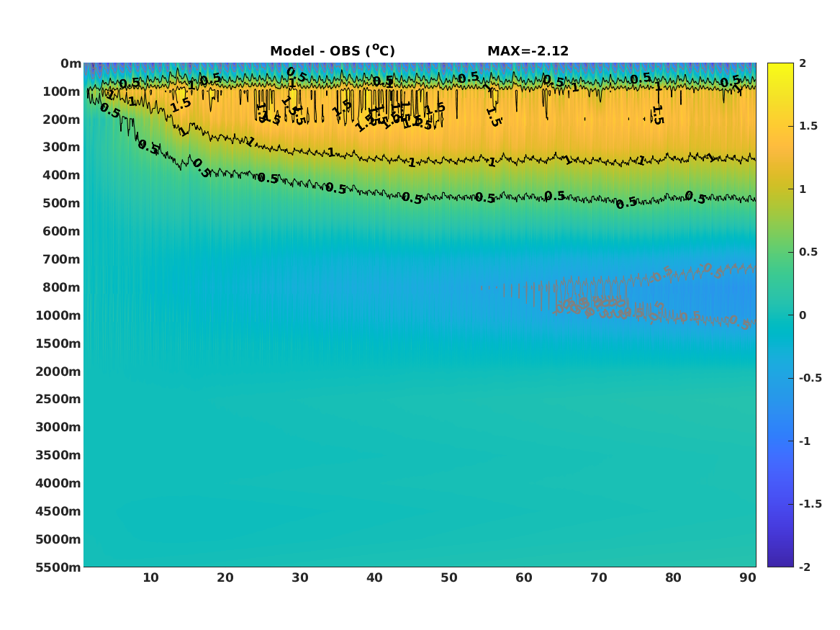Image resolution: width=840 pixels, height=630 pixels.
Task: Pick the "2500m" depth tick label
Action: tap(58, 399)
